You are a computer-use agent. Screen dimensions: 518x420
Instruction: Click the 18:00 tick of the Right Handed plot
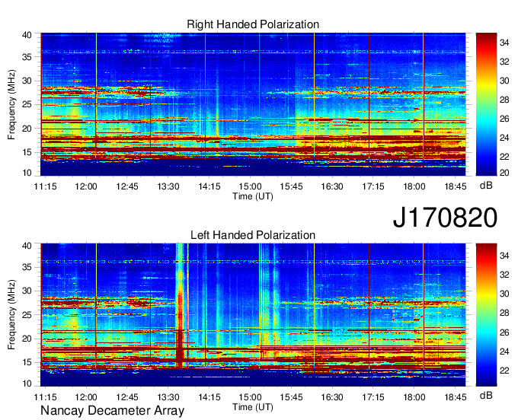[x=414, y=186]
